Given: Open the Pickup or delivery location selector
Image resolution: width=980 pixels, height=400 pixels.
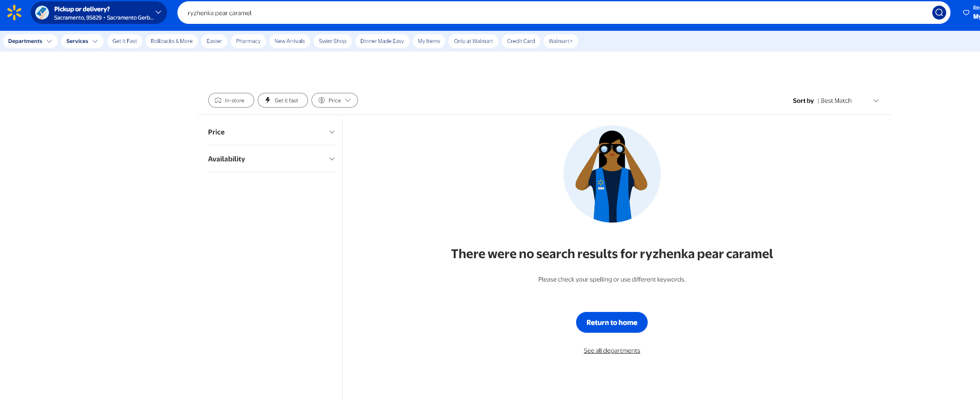Looking at the screenshot, I should [99, 13].
